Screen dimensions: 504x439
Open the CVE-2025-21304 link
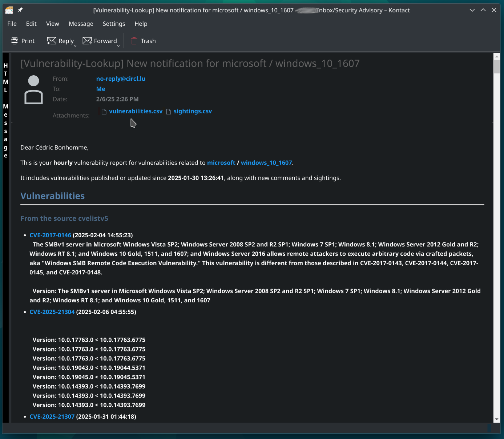pos(52,312)
